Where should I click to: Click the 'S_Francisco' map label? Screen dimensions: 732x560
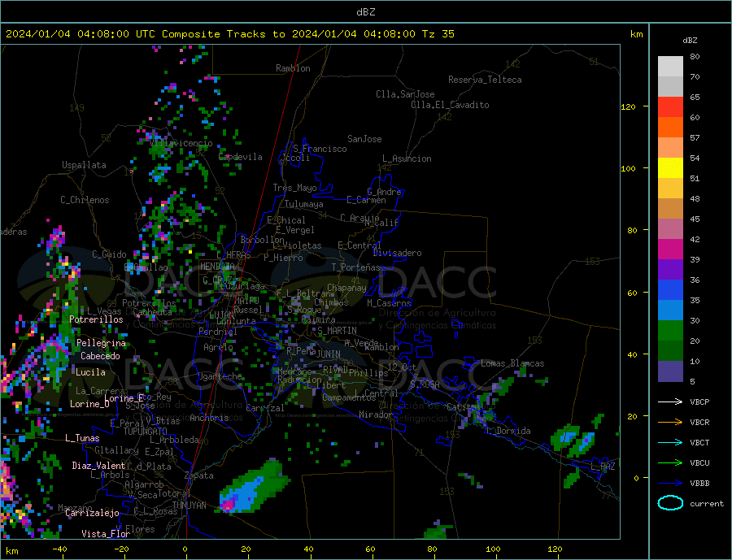point(320,149)
